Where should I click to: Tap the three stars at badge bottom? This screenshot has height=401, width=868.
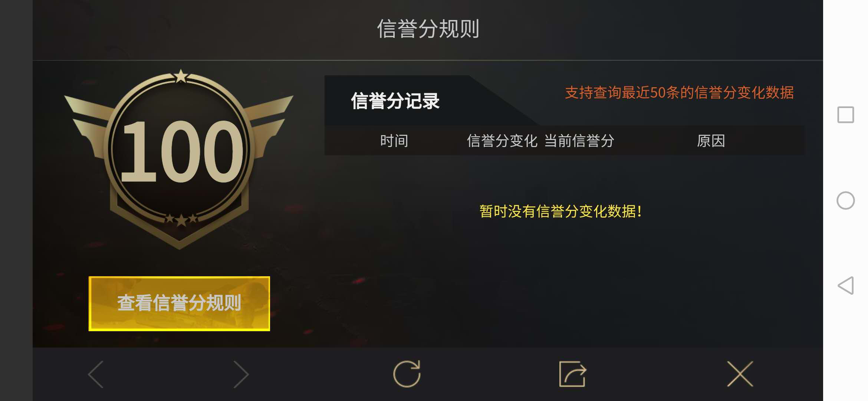point(181,219)
